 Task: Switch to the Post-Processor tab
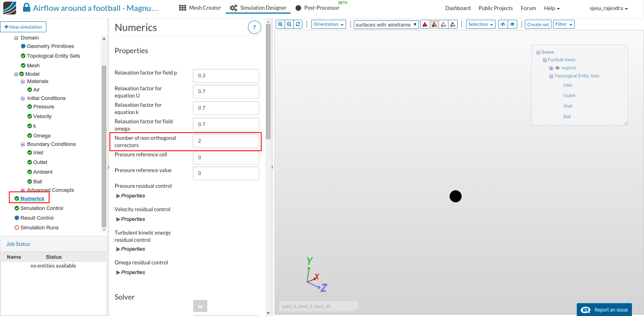(317, 8)
